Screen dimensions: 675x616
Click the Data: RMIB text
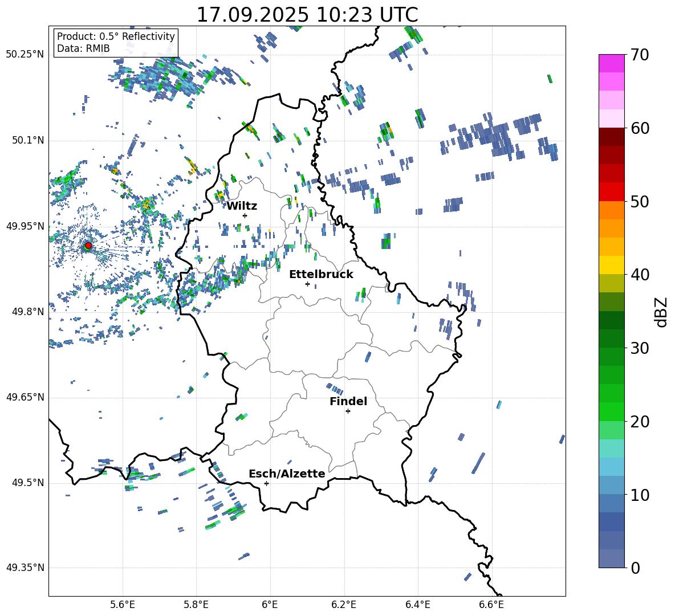point(83,48)
